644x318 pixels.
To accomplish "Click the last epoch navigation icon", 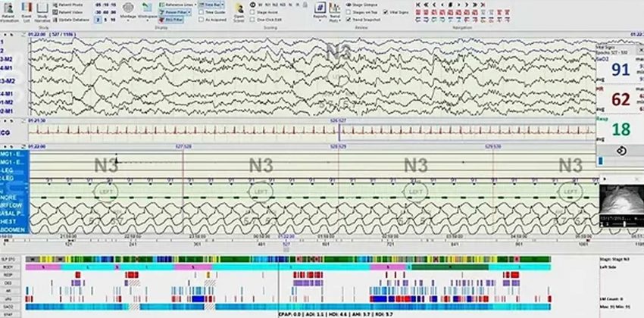I will click(x=483, y=5).
